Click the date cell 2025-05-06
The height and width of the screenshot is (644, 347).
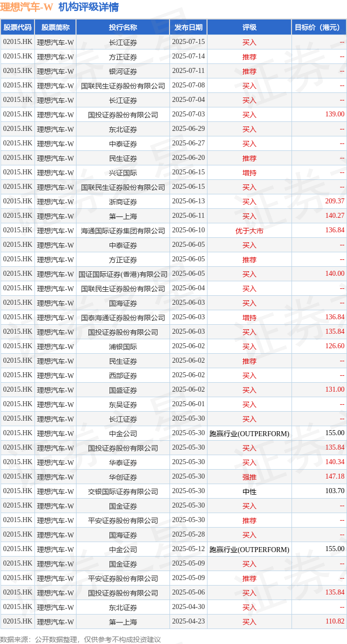[188, 593]
